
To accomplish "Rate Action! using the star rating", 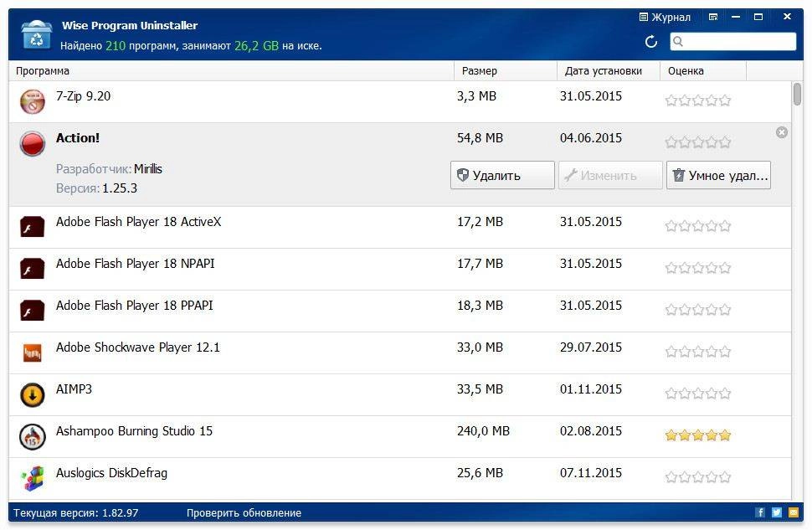I will tap(698, 142).
